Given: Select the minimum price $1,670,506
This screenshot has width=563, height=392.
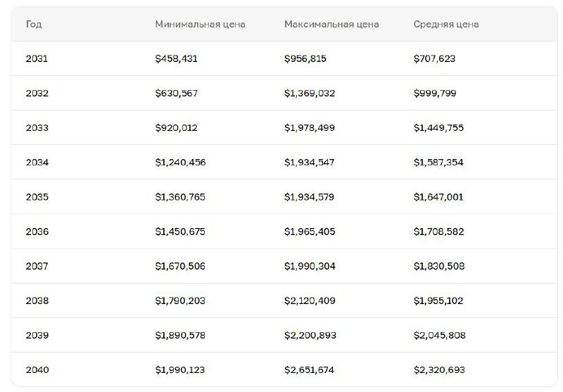Looking at the screenshot, I should tap(180, 266).
